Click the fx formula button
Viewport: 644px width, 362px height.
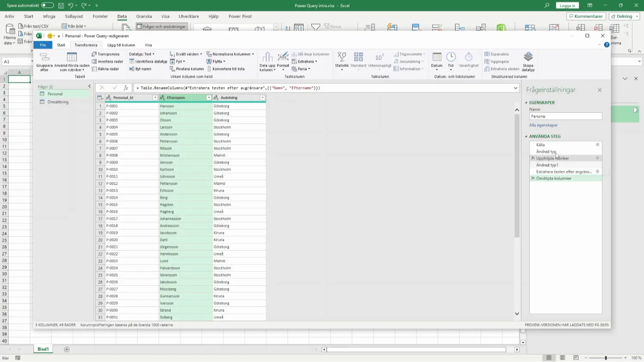coord(126,88)
